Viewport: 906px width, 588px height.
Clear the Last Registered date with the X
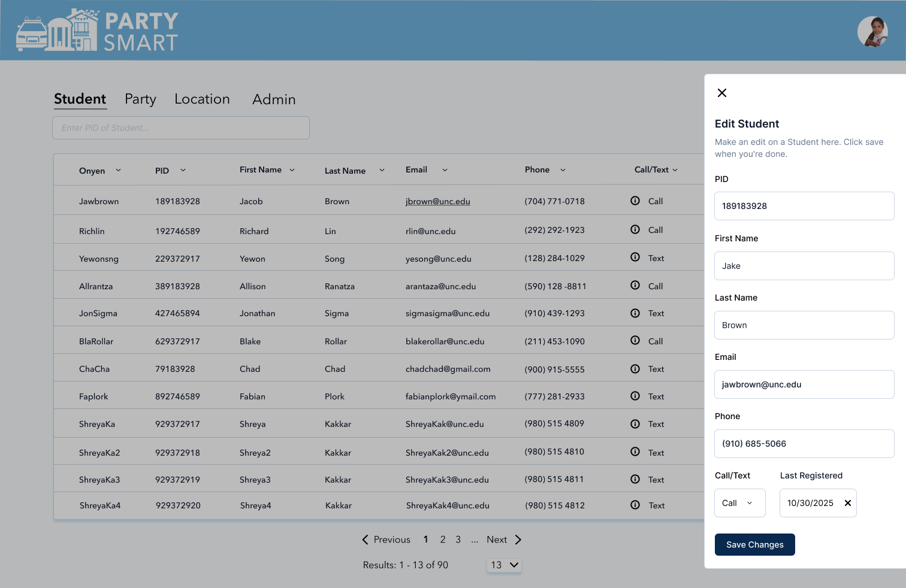848,503
